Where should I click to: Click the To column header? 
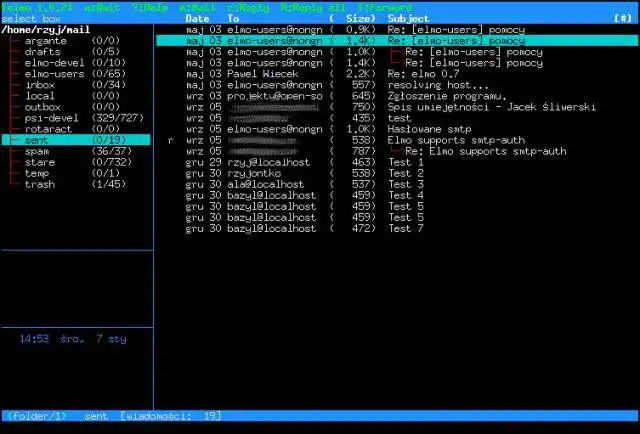(x=233, y=18)
